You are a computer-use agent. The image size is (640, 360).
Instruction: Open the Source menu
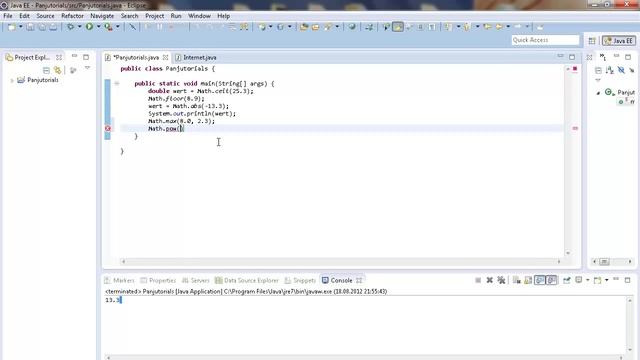(45, 16)
